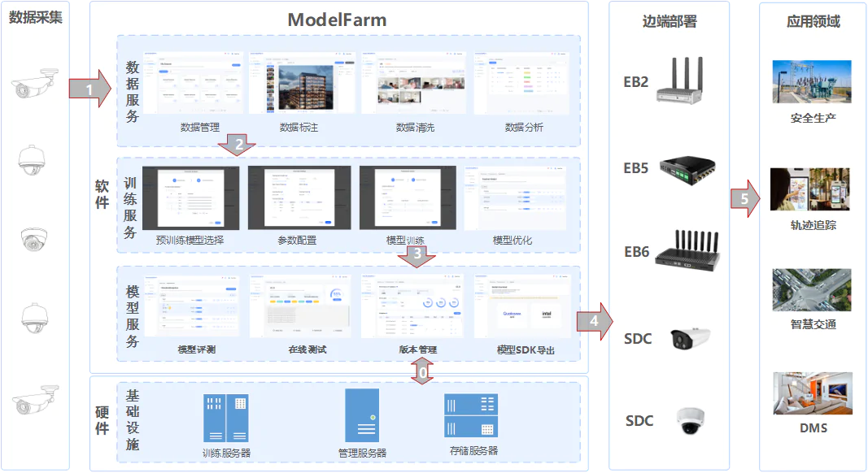This screenshot has width=868, height=473.
Task: Click the 数据清洗 caption text
Action: pyautogui.click(x=415, y=128)
